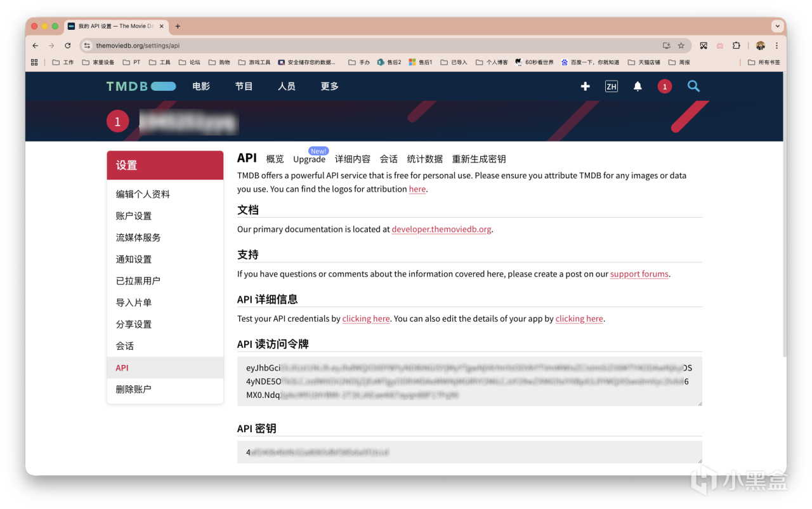The image size is (812, 509).
Task: Open Chrome's three-dot menu
Action: click(776, 46)
